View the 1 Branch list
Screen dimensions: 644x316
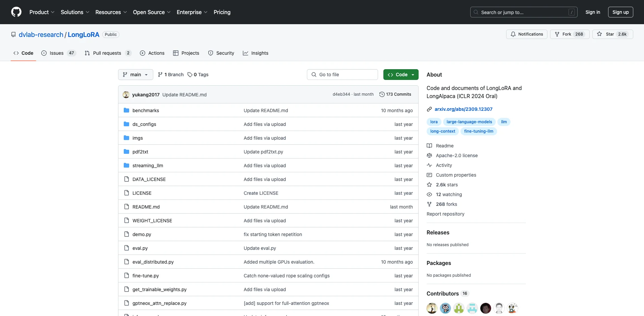[171, 75]
